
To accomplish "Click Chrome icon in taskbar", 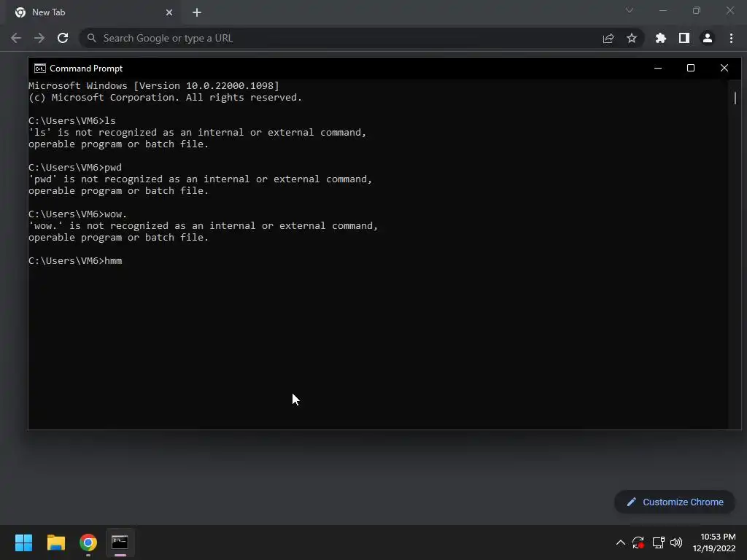I will (x=88, y=542).
